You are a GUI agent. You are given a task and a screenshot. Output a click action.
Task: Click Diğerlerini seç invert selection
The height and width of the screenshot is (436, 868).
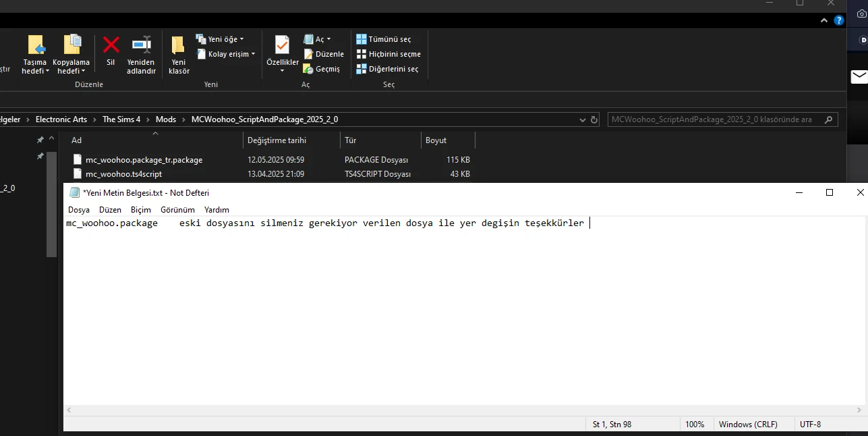click(387, 69)
